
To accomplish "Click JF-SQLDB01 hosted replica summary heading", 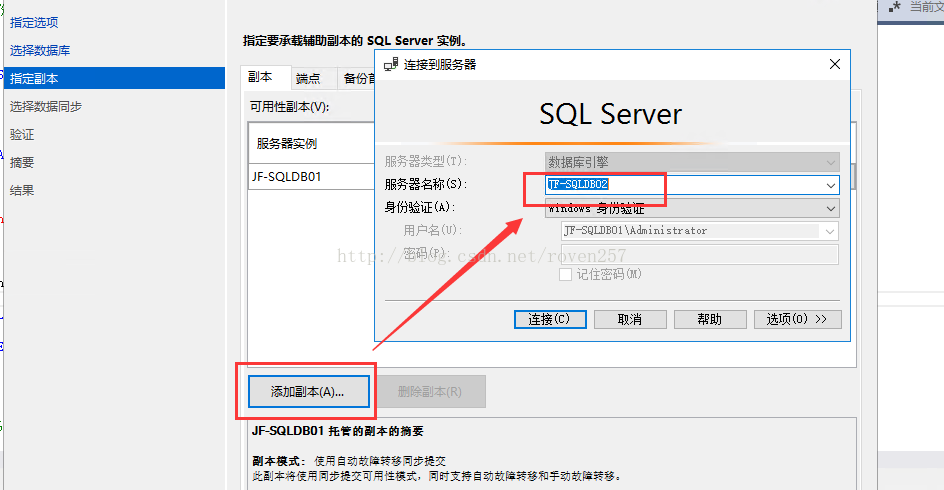I will pos(338,431).
